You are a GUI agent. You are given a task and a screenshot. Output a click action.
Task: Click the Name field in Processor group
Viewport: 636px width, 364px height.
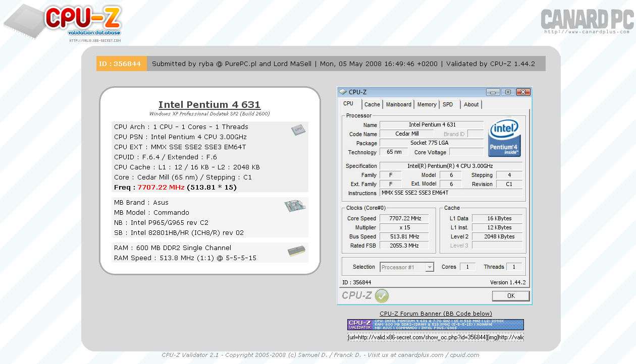click(x=432, y=125)
